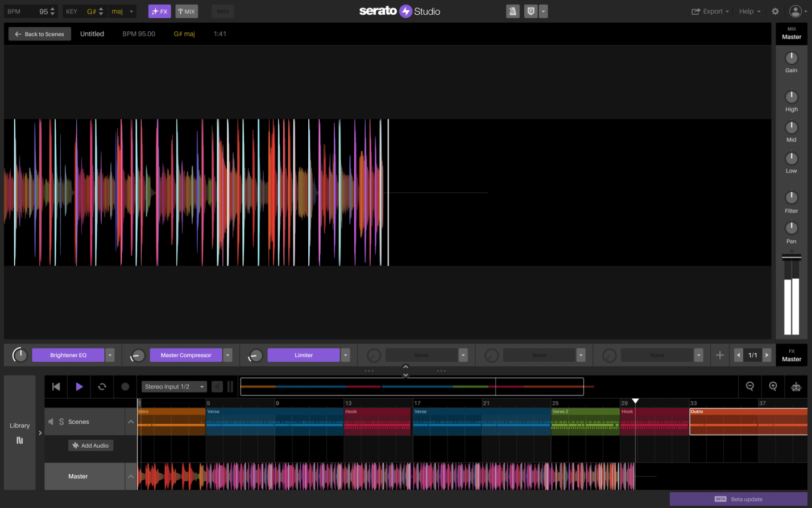Select the quantize shield icon in top toolbar

[x=532, y=11]
